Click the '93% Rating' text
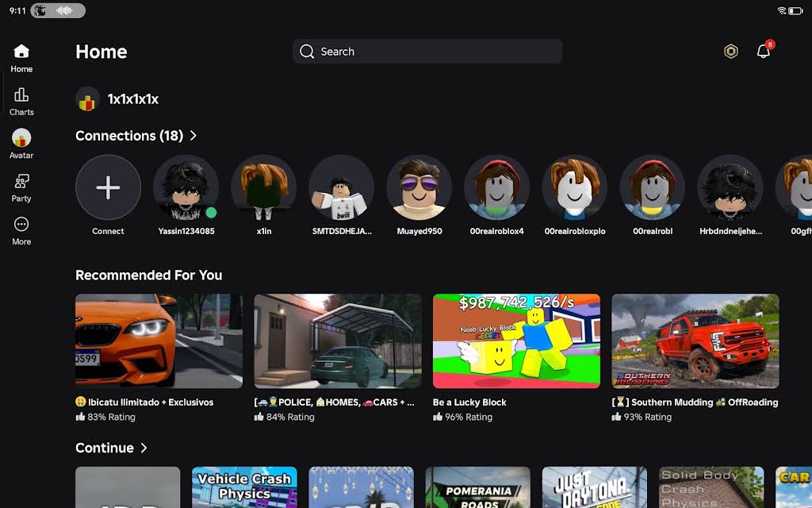Screen dimensions: 812x508 [647, 417]
